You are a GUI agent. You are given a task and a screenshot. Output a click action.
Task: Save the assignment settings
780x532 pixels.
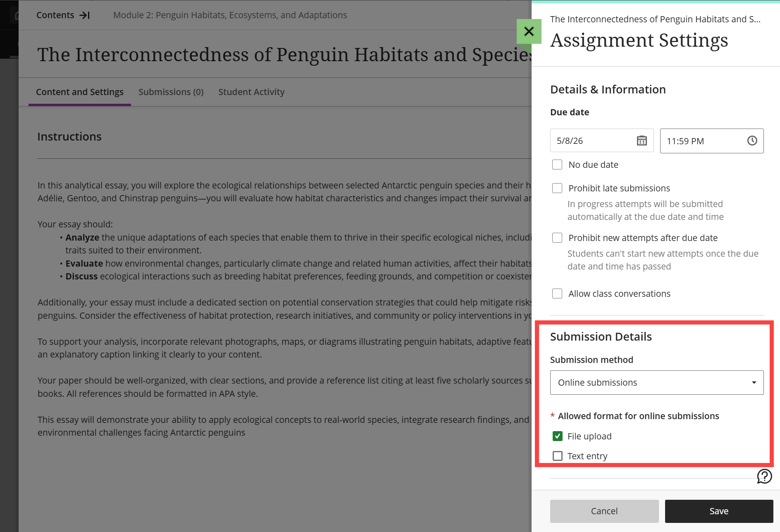click(719, 511)
